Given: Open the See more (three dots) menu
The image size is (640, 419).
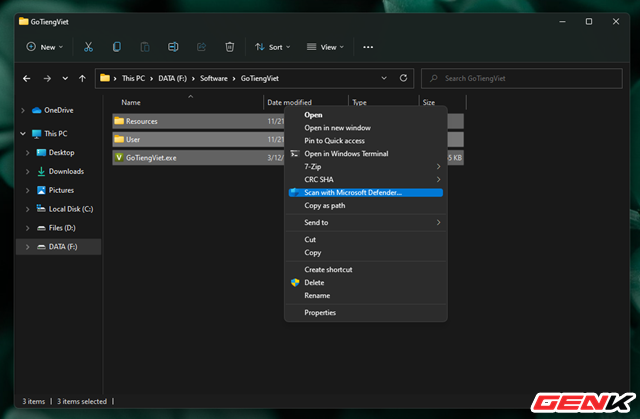Looking at the screenshot, I should pos(368,47).
